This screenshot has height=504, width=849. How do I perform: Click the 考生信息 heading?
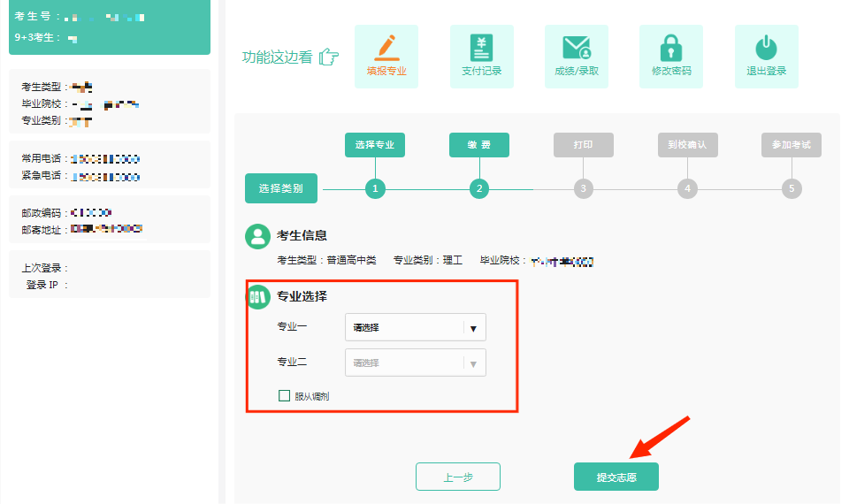[x=302, y=235]
